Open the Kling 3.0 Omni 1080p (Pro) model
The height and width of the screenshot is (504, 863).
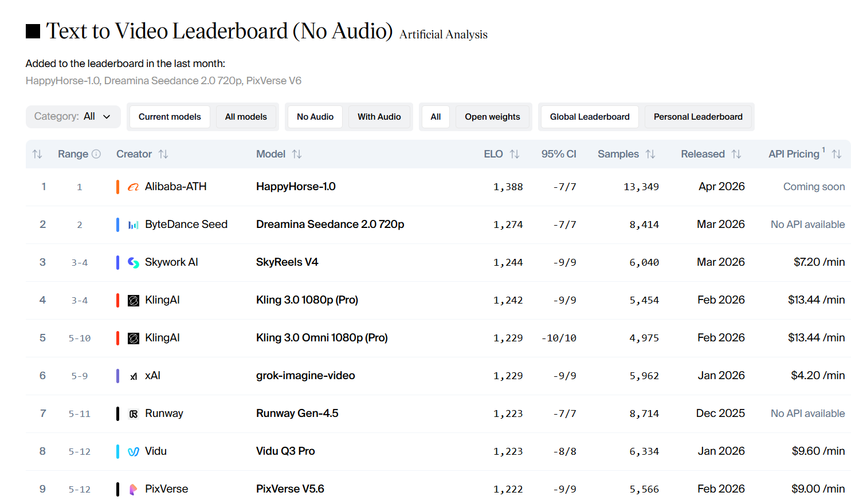[x=322, y=338]
